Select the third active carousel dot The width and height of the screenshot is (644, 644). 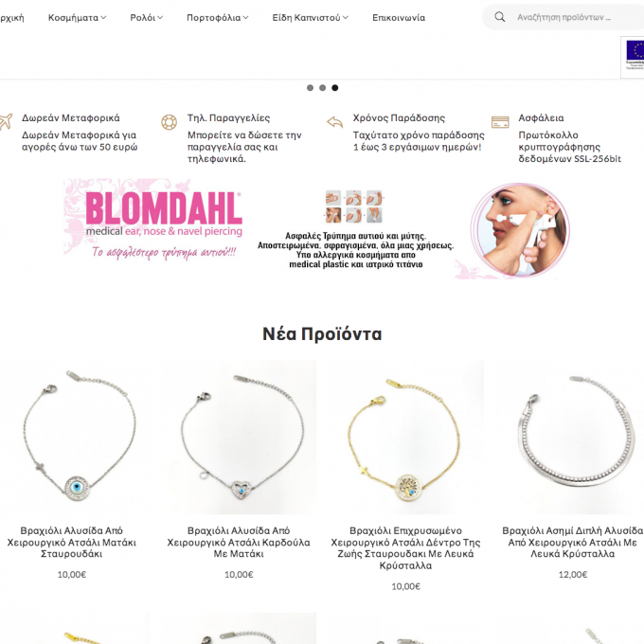(334, 88)
